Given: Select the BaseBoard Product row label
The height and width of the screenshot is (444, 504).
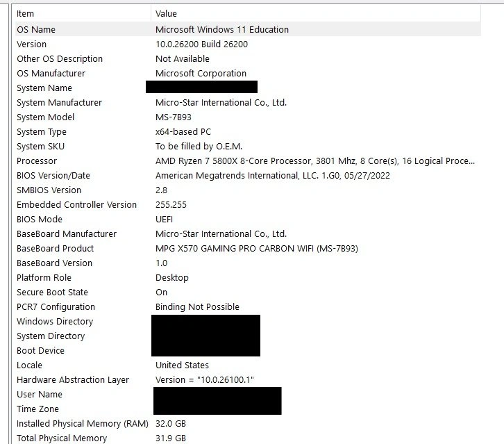Looking at the screenshot, I should [x=56, y=248].
